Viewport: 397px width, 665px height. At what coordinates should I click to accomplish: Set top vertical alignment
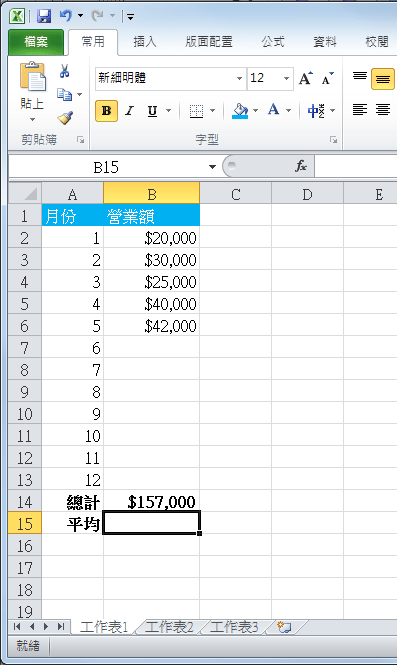click(x=360, y=77)
